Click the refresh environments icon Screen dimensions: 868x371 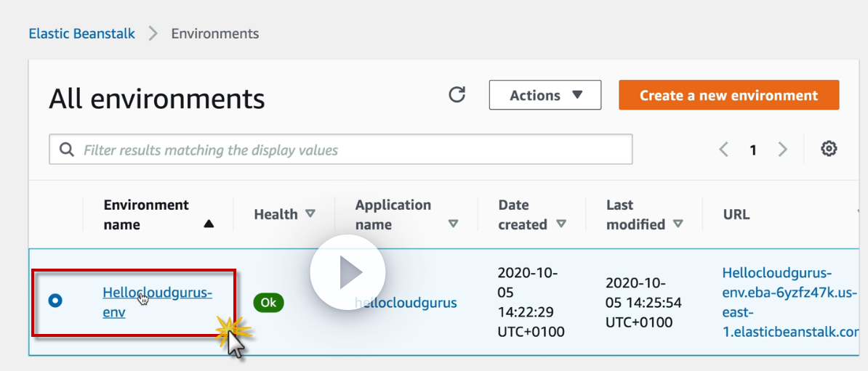click(x=457, y=94)
